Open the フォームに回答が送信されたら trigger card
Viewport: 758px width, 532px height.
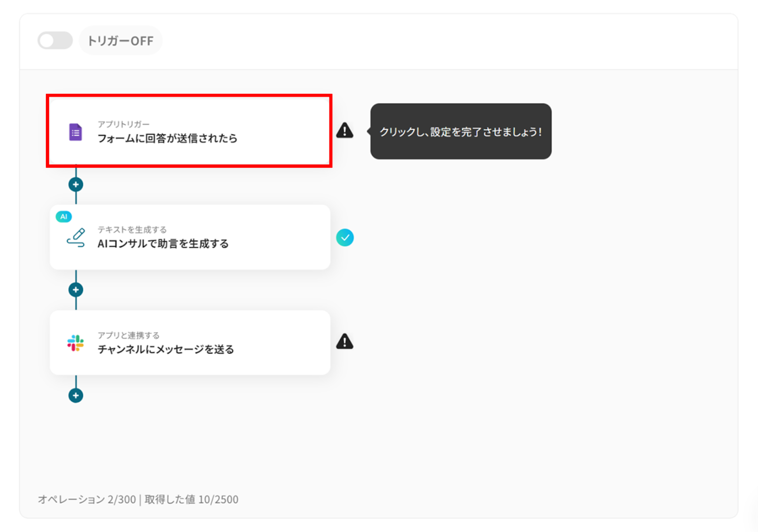pyautogui.click(x=189, y=131)
